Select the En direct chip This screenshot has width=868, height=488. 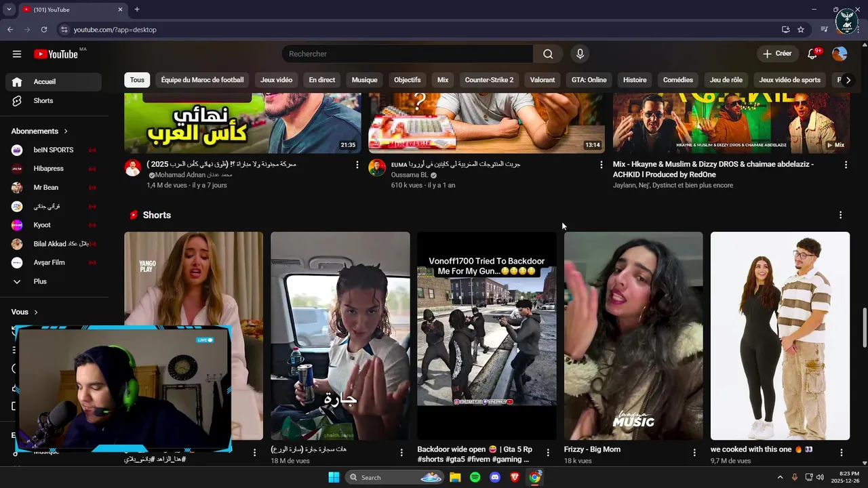tap(322, 80)
